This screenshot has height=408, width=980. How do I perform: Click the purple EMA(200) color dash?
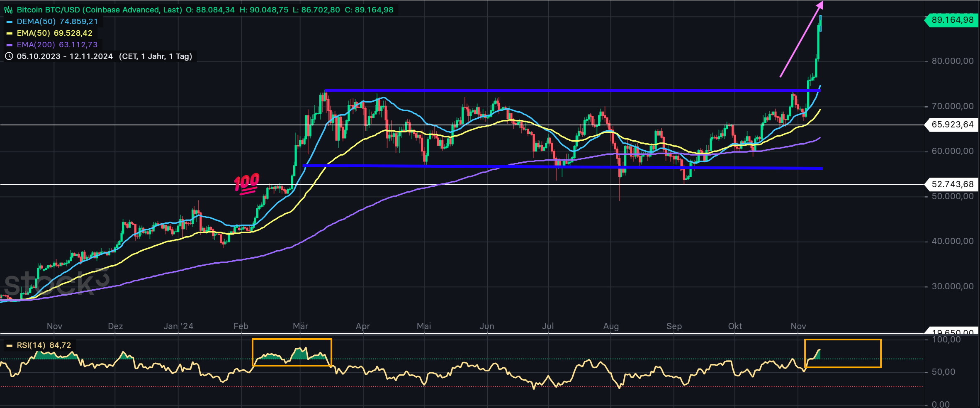[10, 45]
